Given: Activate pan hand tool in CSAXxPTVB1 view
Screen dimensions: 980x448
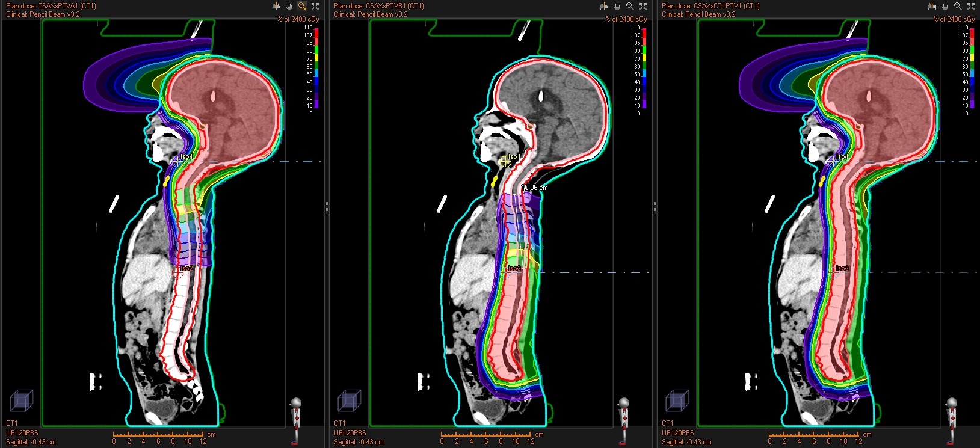Looking at the screenshot, I should [x=617, y=6].
